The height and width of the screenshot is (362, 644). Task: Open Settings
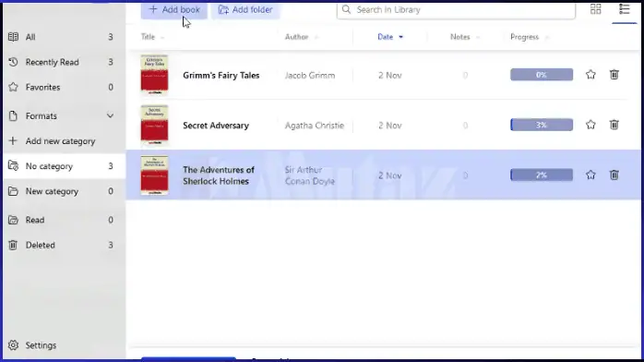point(41,345)
